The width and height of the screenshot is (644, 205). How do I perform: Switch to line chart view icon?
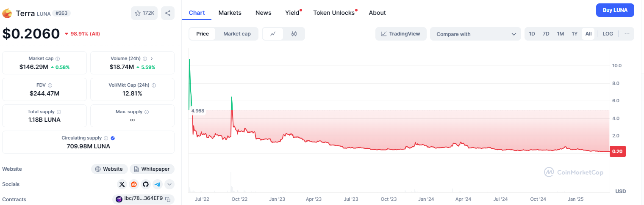coord(273,34)
